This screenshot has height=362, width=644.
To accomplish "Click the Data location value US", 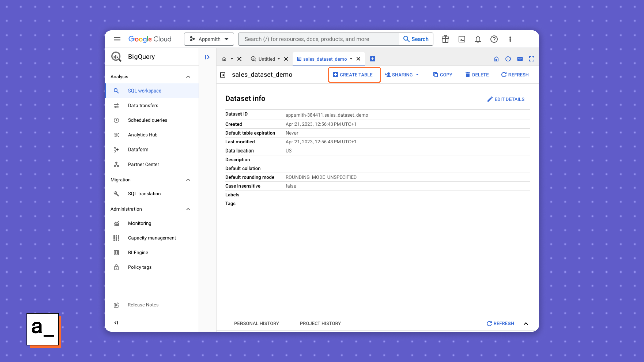I will [289, 151].
